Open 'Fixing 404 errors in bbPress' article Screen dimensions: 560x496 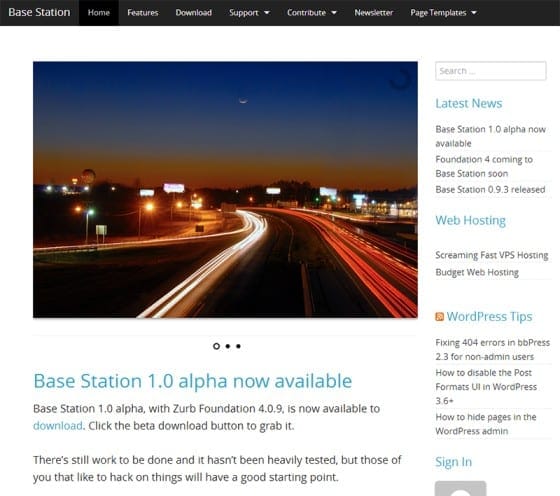492,350
